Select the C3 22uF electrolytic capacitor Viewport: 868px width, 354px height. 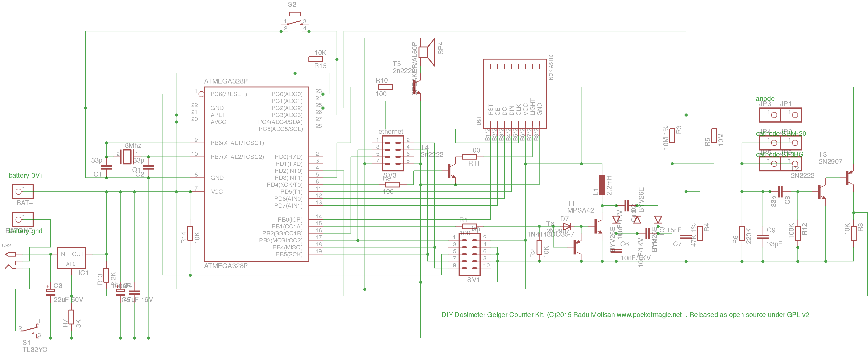(51, 292)
